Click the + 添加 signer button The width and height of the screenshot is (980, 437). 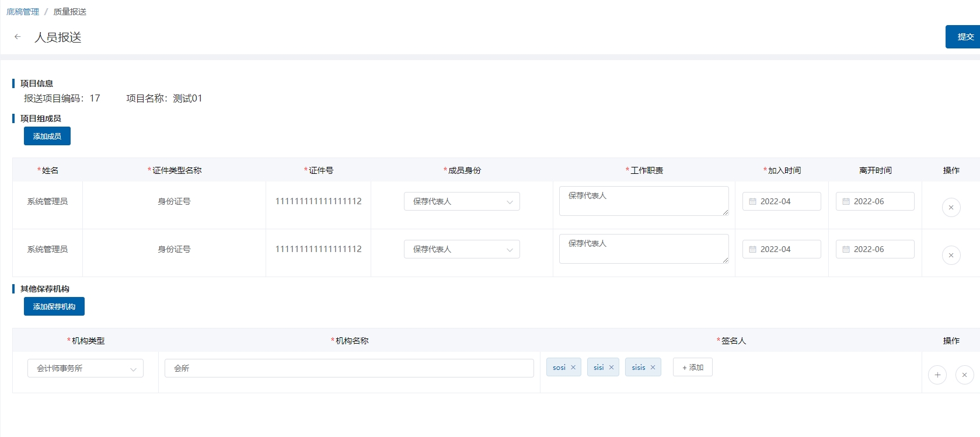click(693, 367)
